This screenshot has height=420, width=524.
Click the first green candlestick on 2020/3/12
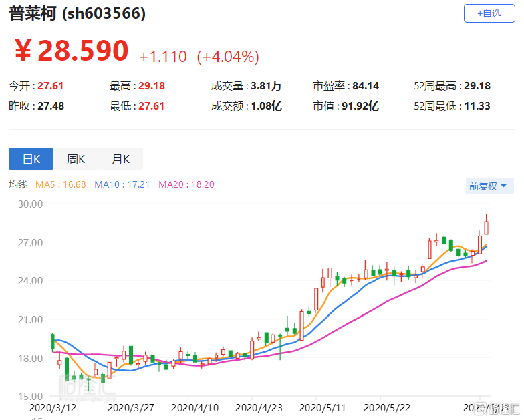pyautogui.click(x=52, y=342)
